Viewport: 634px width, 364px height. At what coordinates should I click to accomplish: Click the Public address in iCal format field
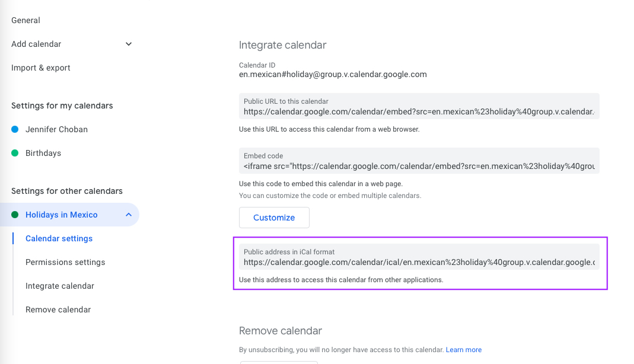(x=419, y=262)
